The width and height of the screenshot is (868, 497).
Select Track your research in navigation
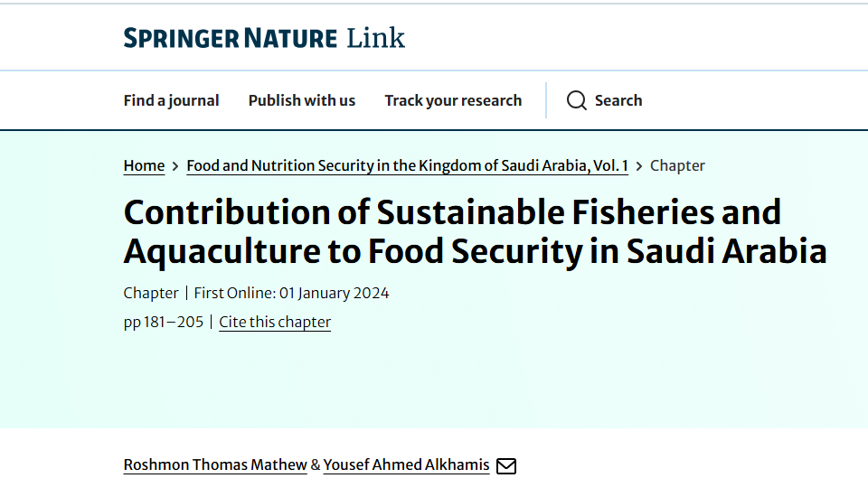[x=453, y=100]
